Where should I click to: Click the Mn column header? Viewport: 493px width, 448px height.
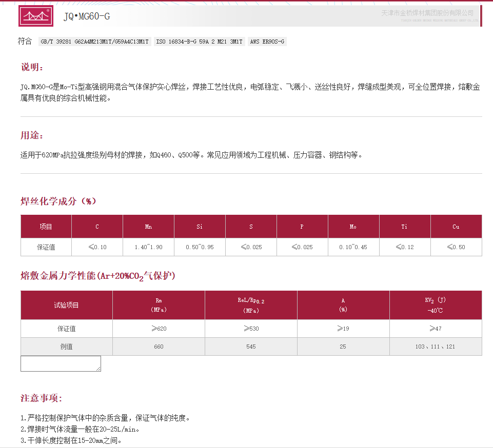coord(148,227)
